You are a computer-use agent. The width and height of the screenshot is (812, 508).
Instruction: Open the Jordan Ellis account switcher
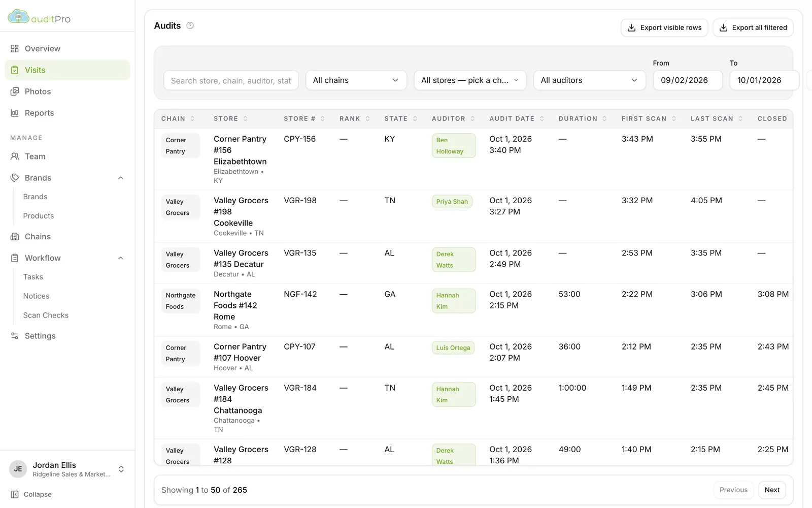[67, 469]
